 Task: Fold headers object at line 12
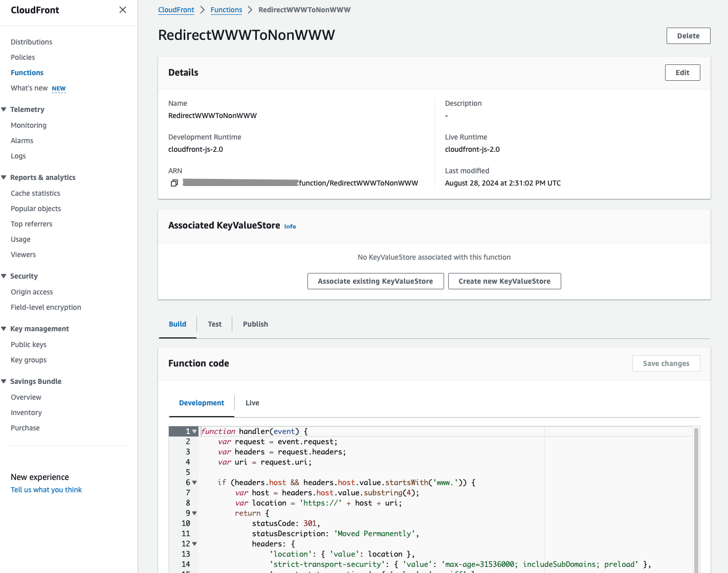pyautogui.click(x=194, y=544)
